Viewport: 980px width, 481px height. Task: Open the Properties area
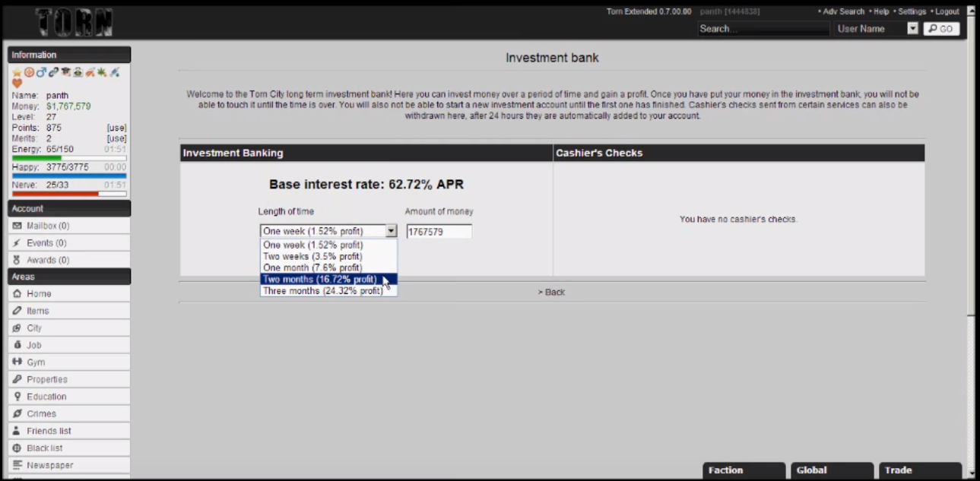[46, 379]
